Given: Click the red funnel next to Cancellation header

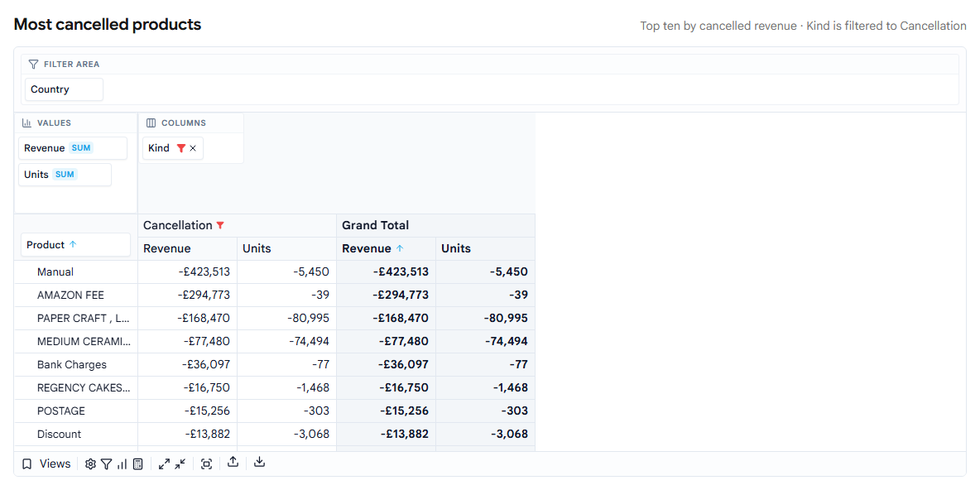Looking at the screenshot, I should [x=219, y=226].
